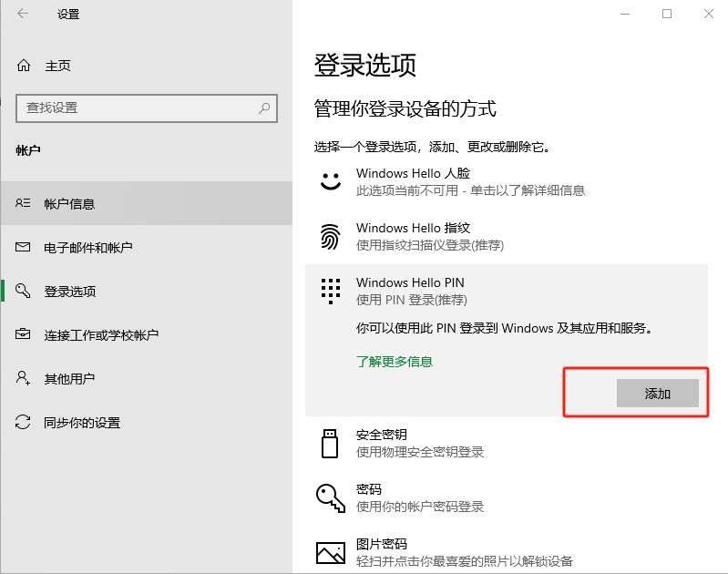Click the 使用物理安全密钥登录 text
The height and width of the screenshot is (574, 728).
click(420, 452)
